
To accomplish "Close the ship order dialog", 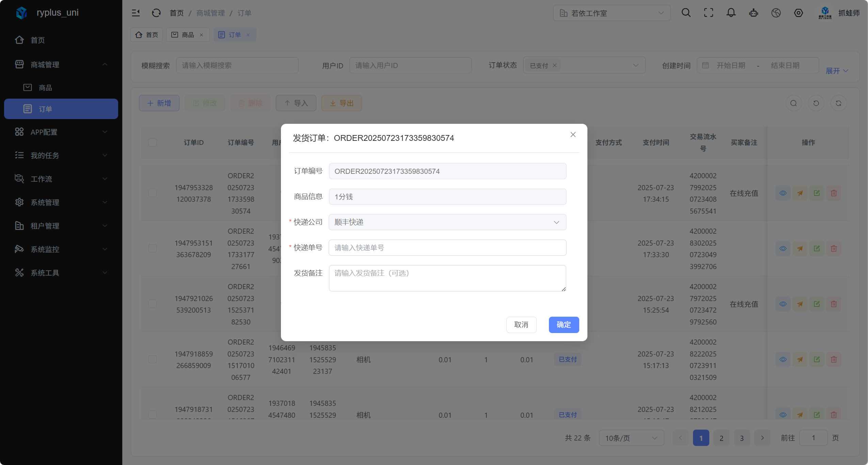I will (573, 135).
